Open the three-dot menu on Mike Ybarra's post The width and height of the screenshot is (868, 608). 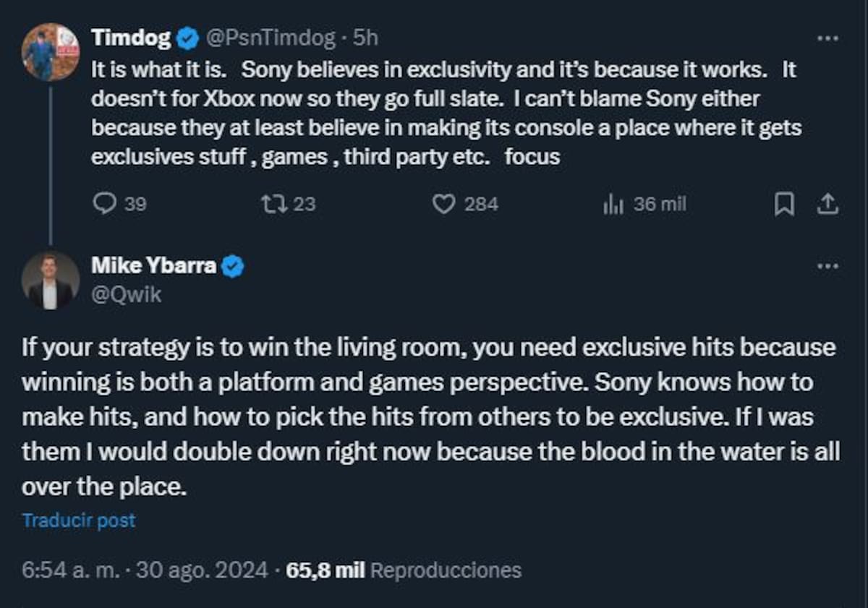[827, 266]
